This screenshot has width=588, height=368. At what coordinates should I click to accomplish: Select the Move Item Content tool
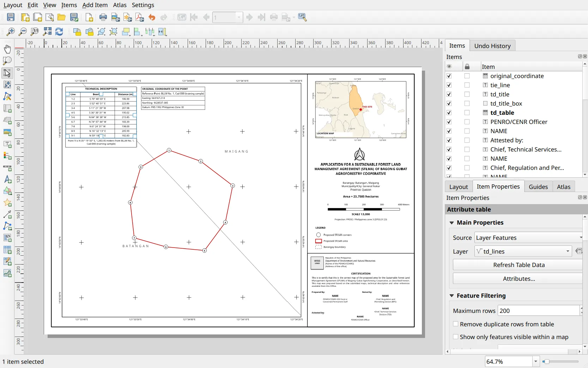[7, 85]
